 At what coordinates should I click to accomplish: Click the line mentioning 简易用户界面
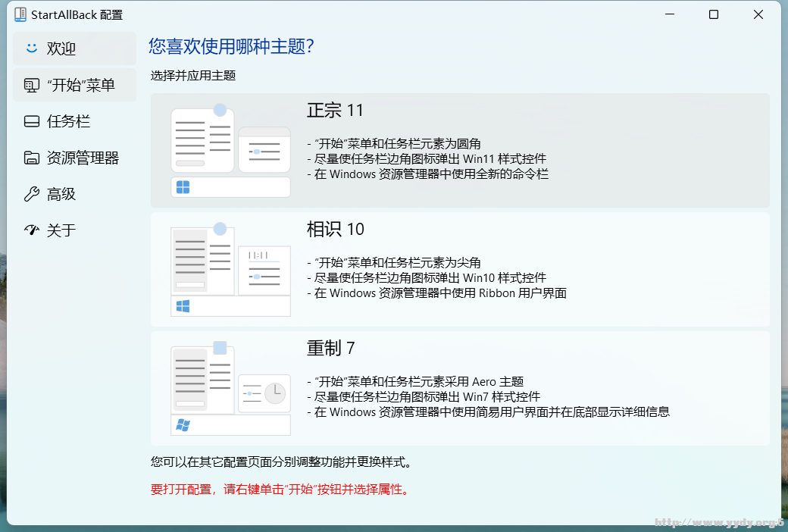489,412
